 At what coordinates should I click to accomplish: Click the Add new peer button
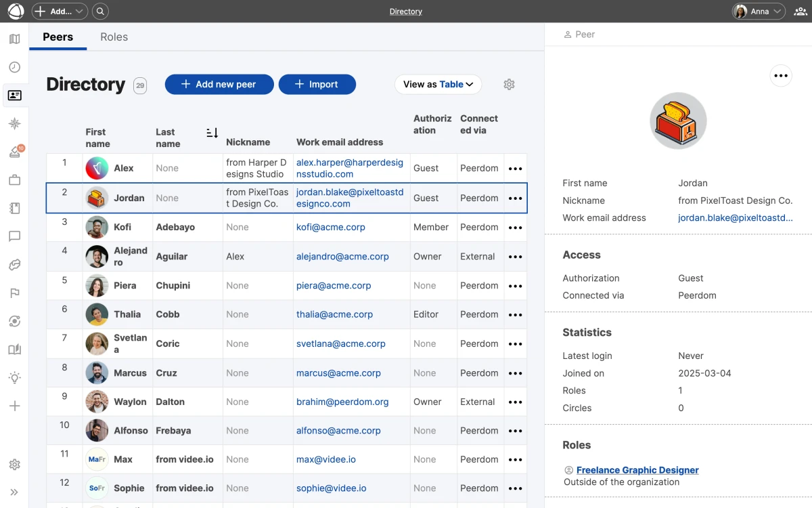[219, 84]
